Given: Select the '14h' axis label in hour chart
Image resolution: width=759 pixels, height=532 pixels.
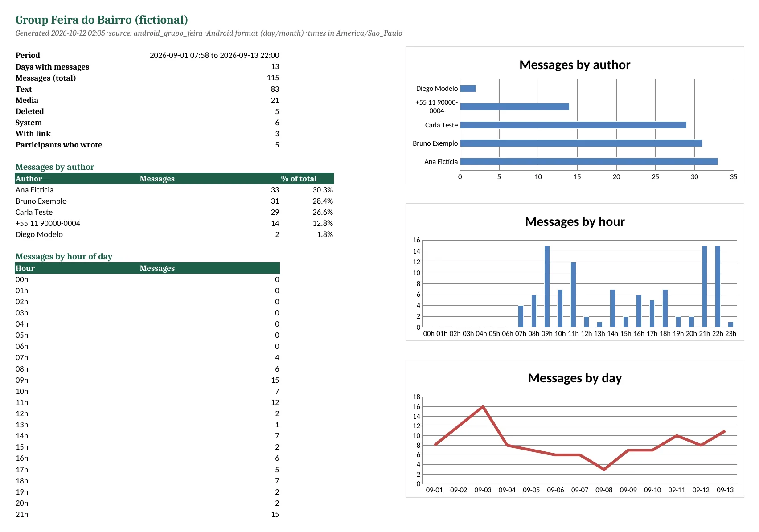Looking at the screenshot, I should tap(613, 334).
